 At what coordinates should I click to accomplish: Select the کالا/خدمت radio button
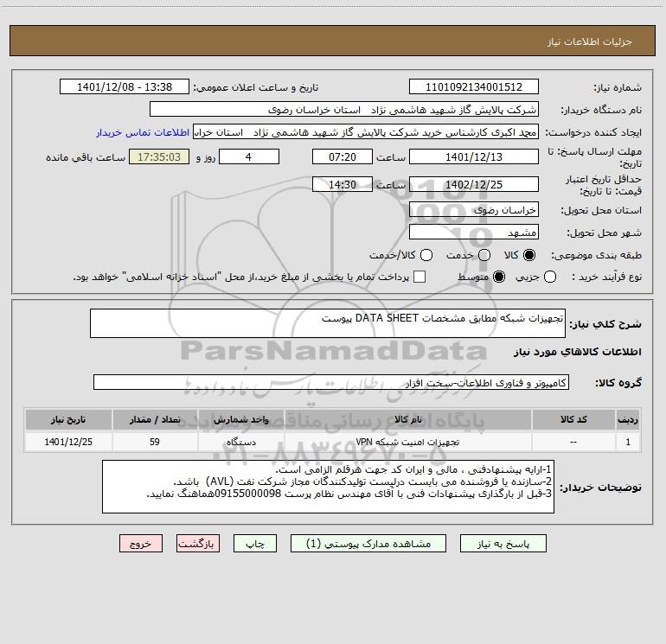pos(426,255)
